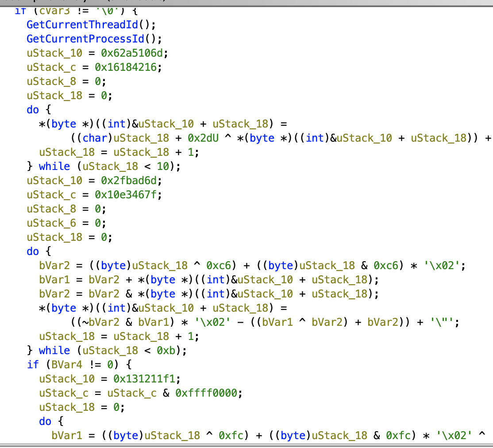Click BVar4 in the if condition
Viewport: 493px width, 448px height.
(54, 364)
